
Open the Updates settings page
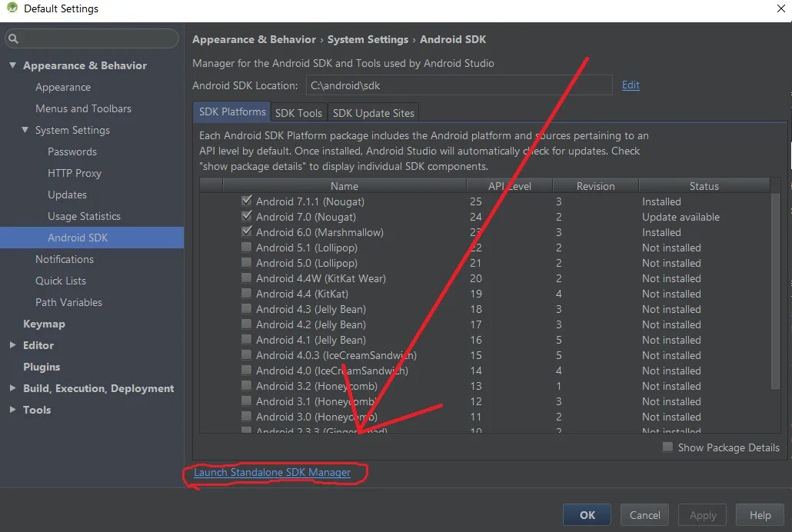tap(67, 195)
